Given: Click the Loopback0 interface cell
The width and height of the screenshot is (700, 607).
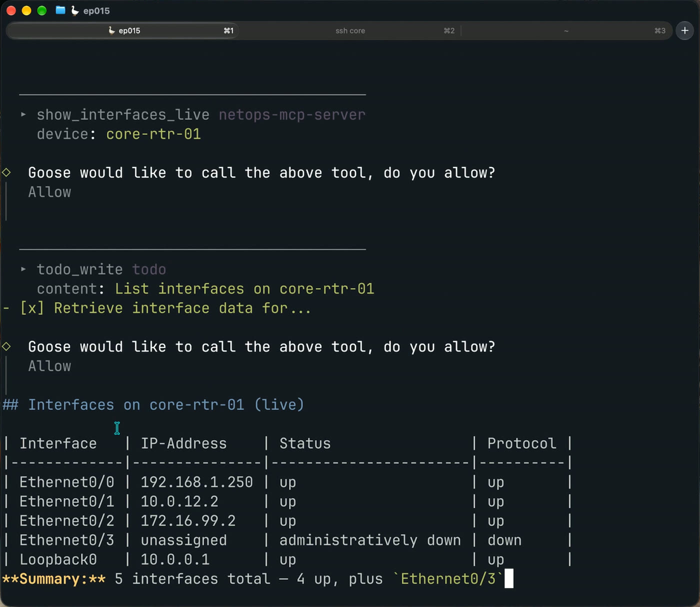Looking at the screenshot, I should pyautogui.click(x=58, y=559).
